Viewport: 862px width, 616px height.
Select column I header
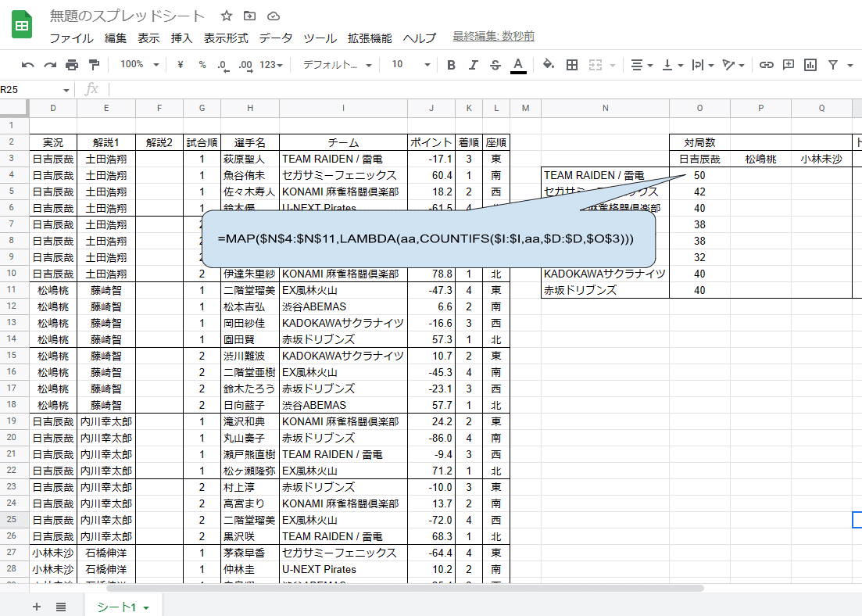[343, 108]
